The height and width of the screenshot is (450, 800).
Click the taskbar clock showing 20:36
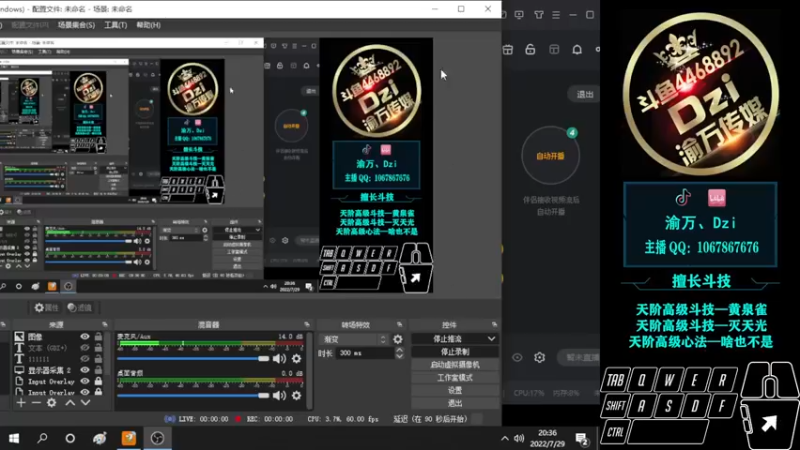(x=547, y=438)
